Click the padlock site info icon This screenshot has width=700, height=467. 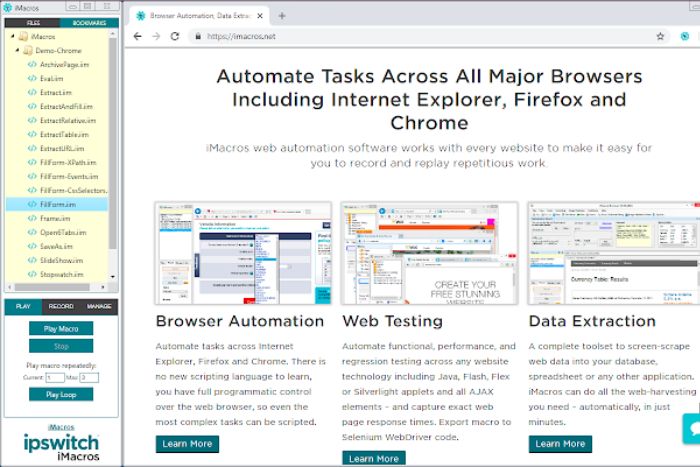pyautogui.click(x=194, y=36)
